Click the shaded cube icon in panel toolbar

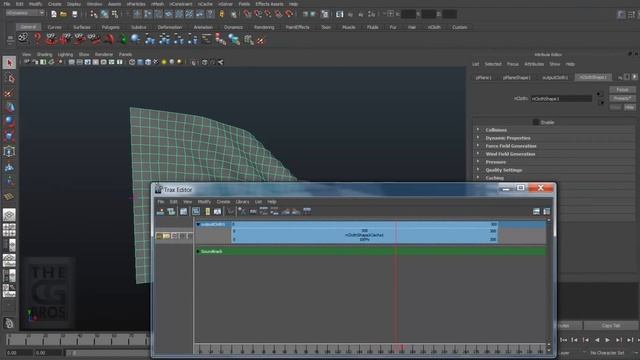point(148,62)
